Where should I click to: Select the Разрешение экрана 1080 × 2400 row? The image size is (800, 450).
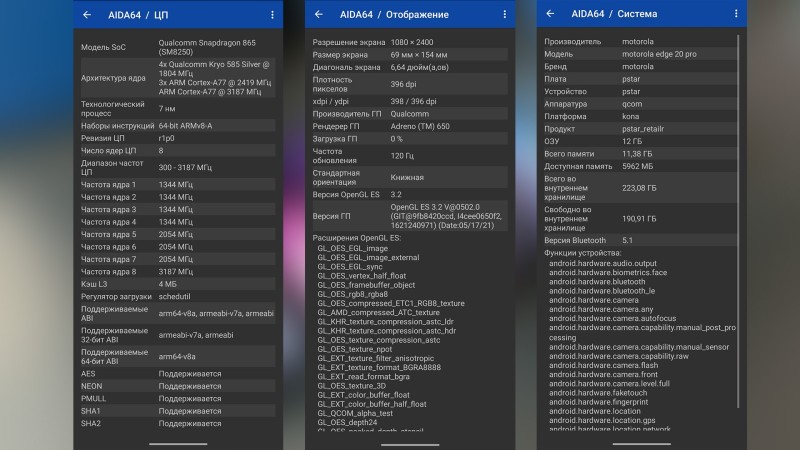410,42
